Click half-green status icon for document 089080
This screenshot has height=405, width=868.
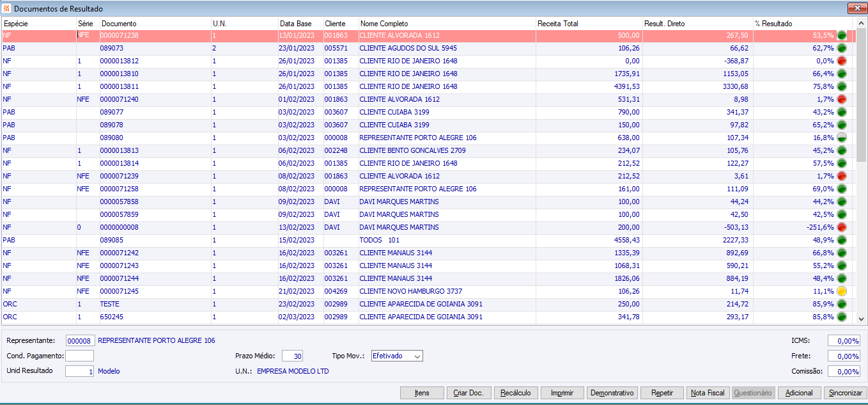pyautogui.click(x=842, y=138)
